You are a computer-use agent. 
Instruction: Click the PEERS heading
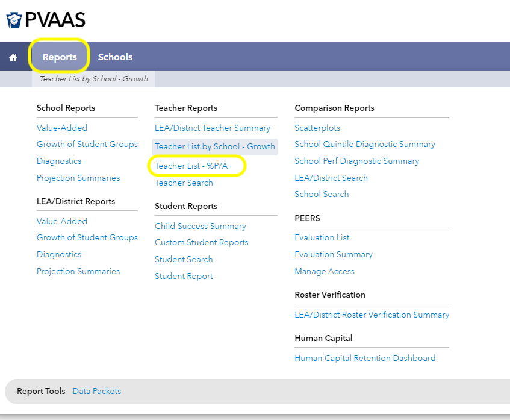[307, 218]
